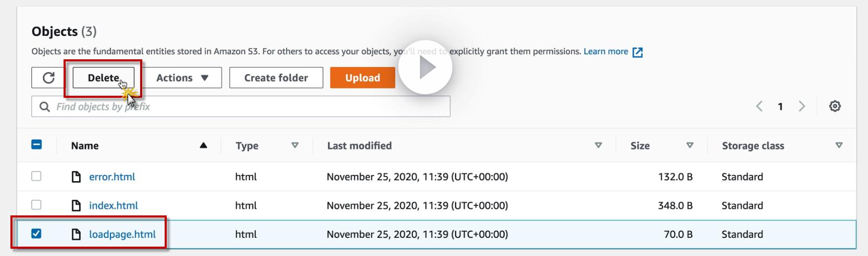This screenshot has height=256, width=868.
Task: Check the error.html checkbox
Action: point(36,176)
